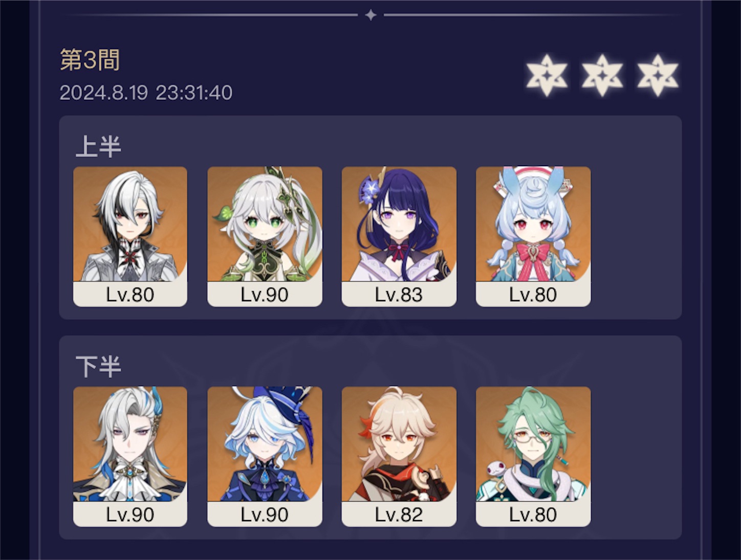Click the green-haired glasses character portrait

(x=533, y=456)
